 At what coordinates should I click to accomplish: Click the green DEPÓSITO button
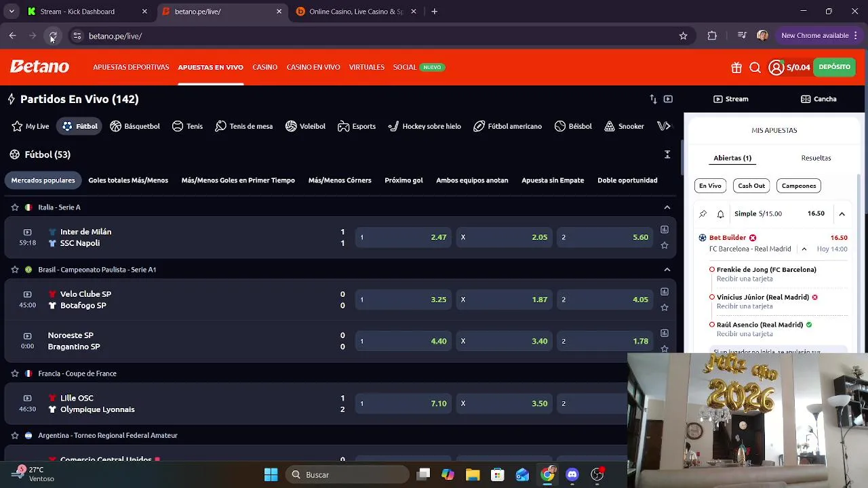tap(834, 67)
